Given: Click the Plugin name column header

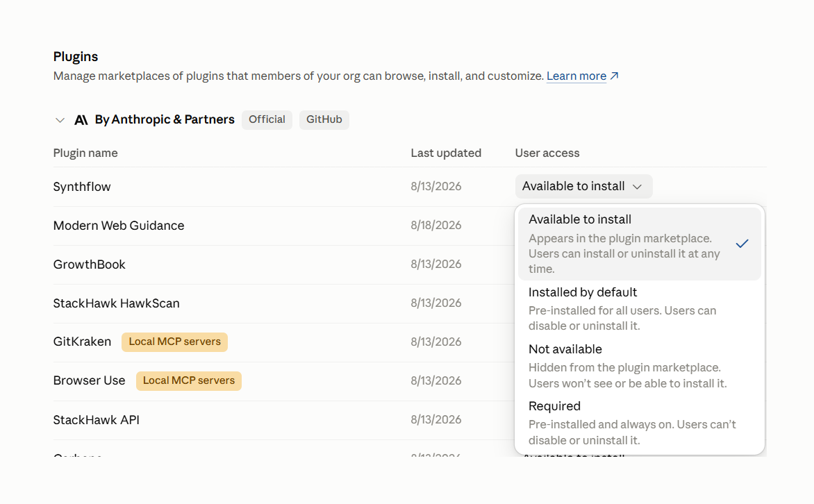Looking at the screenshot, I should pyautogui.click(x=85, y=153).
